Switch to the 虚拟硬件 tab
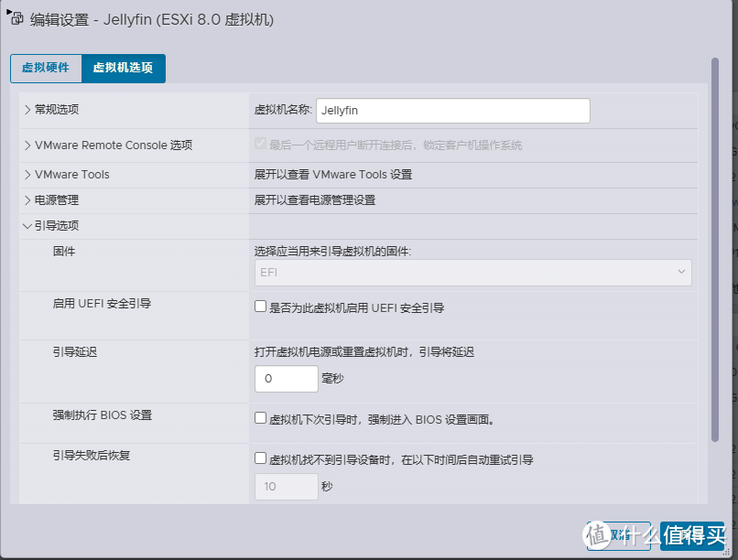 coord(46,69)
